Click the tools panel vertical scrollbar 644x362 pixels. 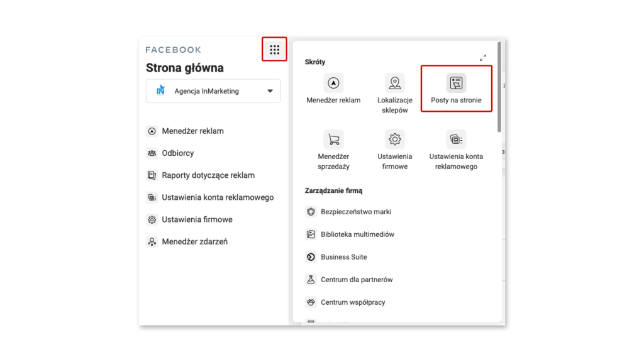tap(499, 87)
